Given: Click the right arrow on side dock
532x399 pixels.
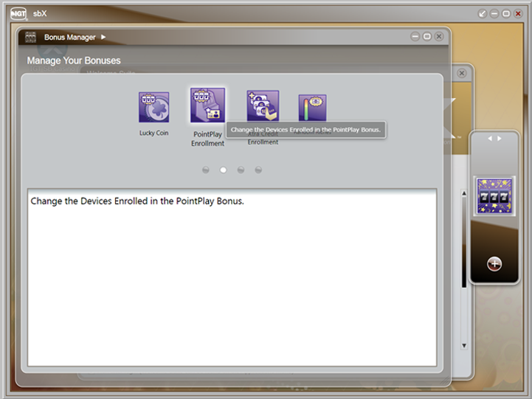Looking at the screenshot, I should point(499,139).
